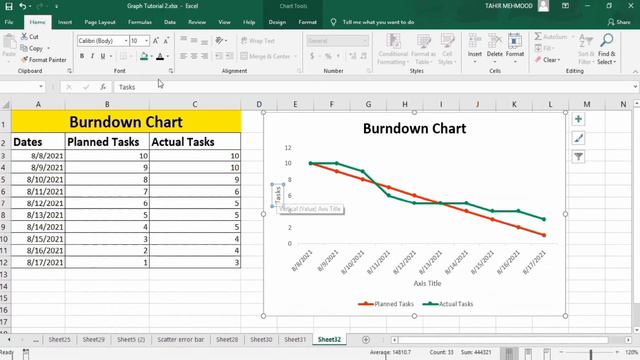The height and width of the screenshot is (360, 640).
Task: Open the Chart Tools Format tab
Action: click(307, 22)
